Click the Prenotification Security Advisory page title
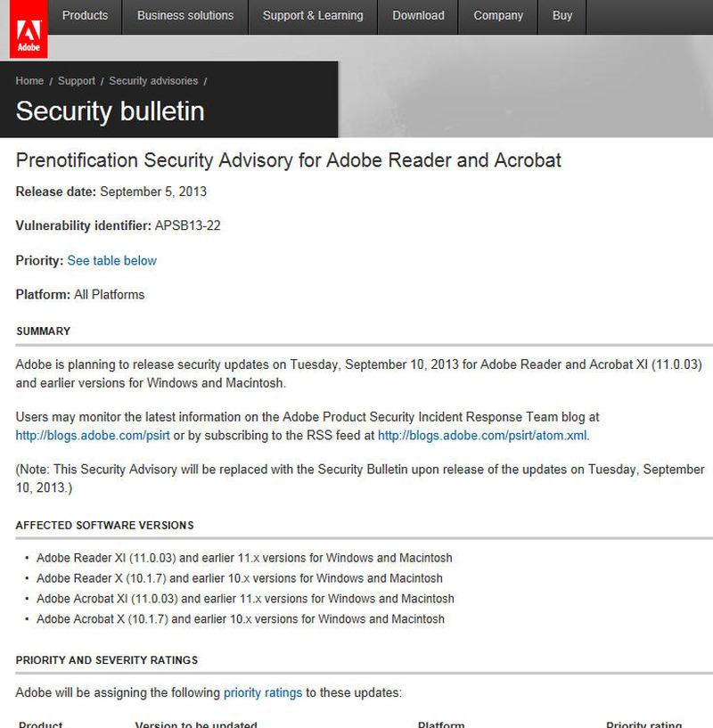 [x=289, y=160]
